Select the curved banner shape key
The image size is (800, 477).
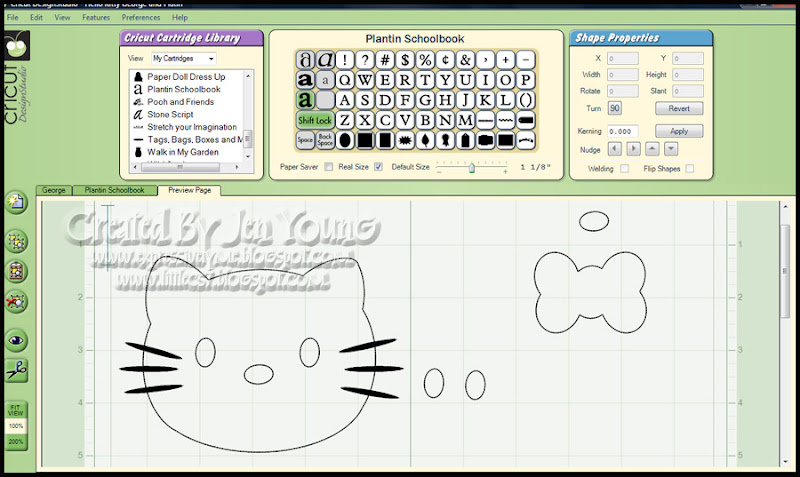(x=526, y=140)
